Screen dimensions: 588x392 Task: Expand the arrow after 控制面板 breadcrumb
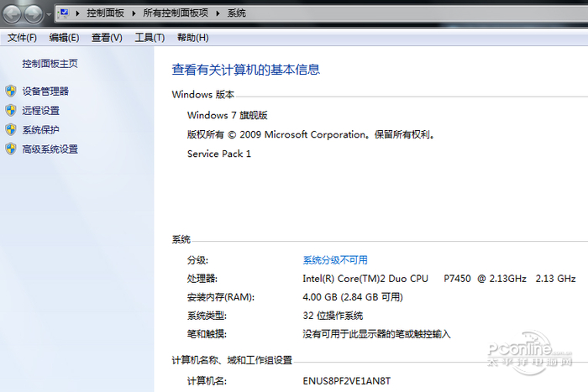[134, 13]
